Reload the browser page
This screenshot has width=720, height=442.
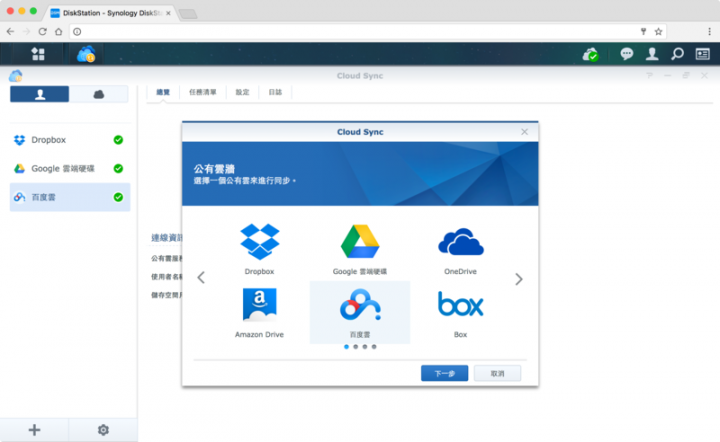(x=42, y=32)
